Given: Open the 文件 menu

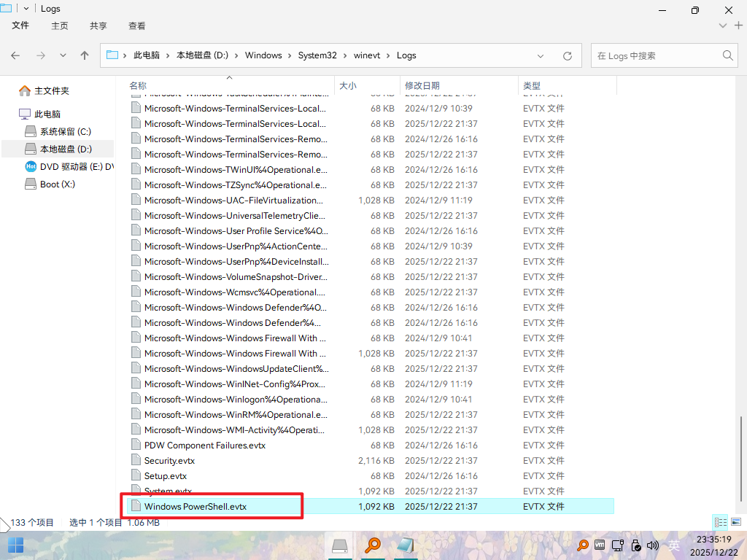Looking at the screenshot, I should pos(20,26).
